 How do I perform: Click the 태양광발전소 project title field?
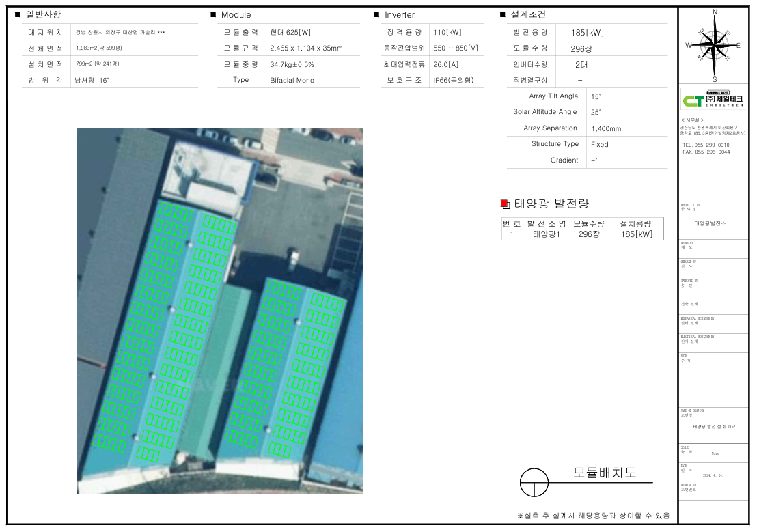(x=710, y=223)
